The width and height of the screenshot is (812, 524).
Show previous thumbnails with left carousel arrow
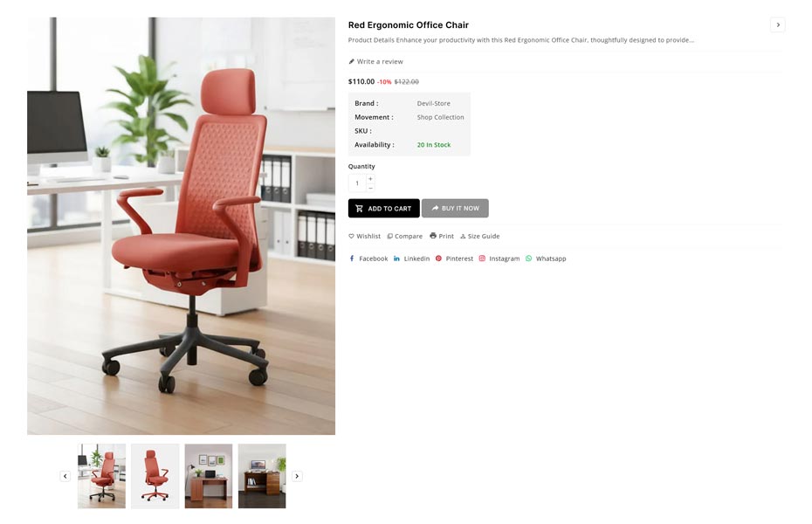65,476
